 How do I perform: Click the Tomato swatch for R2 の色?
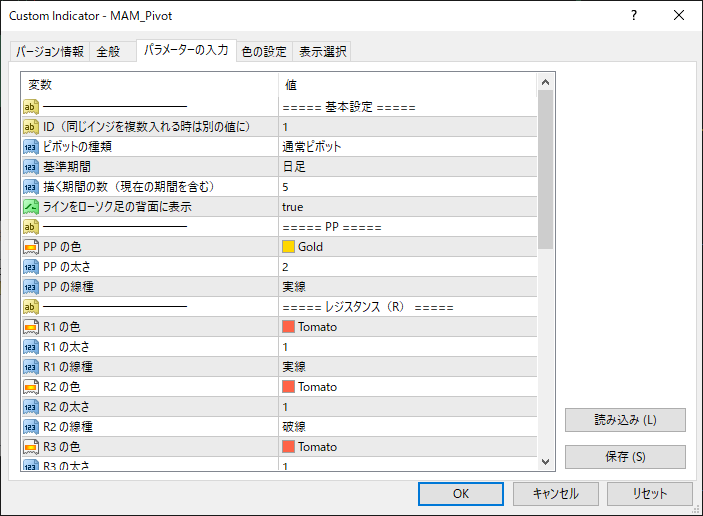pyautogui.click(x=288, y=386)
